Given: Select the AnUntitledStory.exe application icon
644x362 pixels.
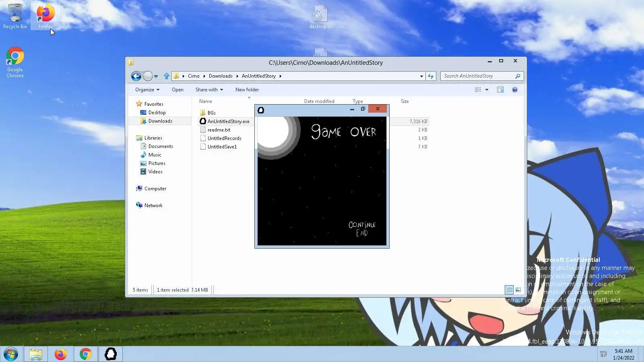Looking at the screenshot, I should [x=203, y=121].
